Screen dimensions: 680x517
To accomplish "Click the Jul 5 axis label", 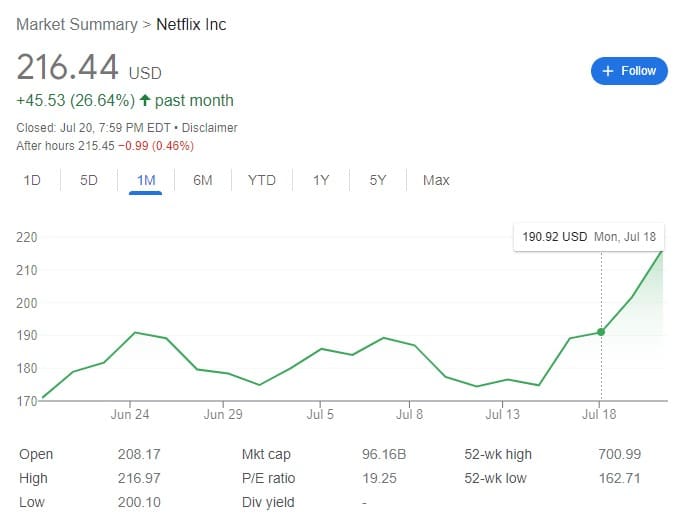I will click(320, 414).
